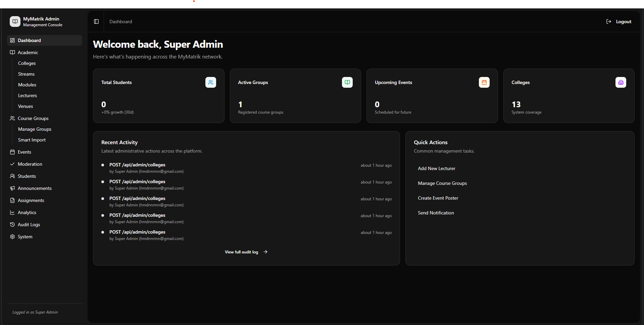644x325 pixels.
Task: Collapse the Academic sidebar section
Action: [28, 52]
